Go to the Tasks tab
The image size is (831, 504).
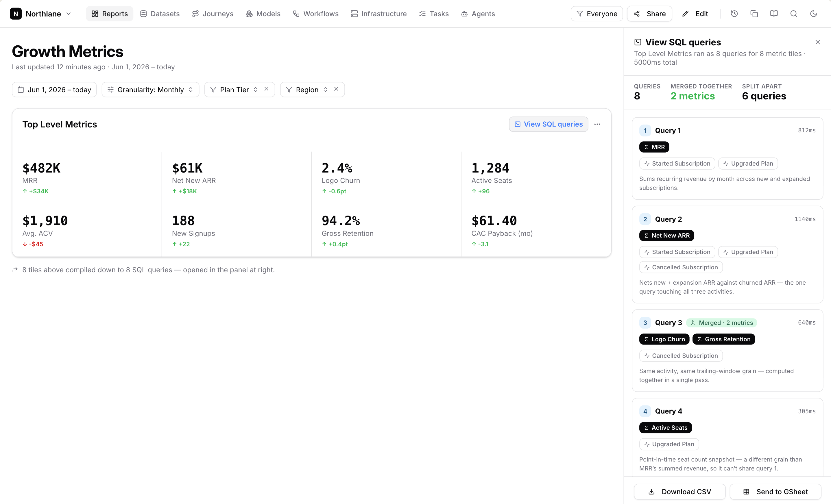(434, 14)
